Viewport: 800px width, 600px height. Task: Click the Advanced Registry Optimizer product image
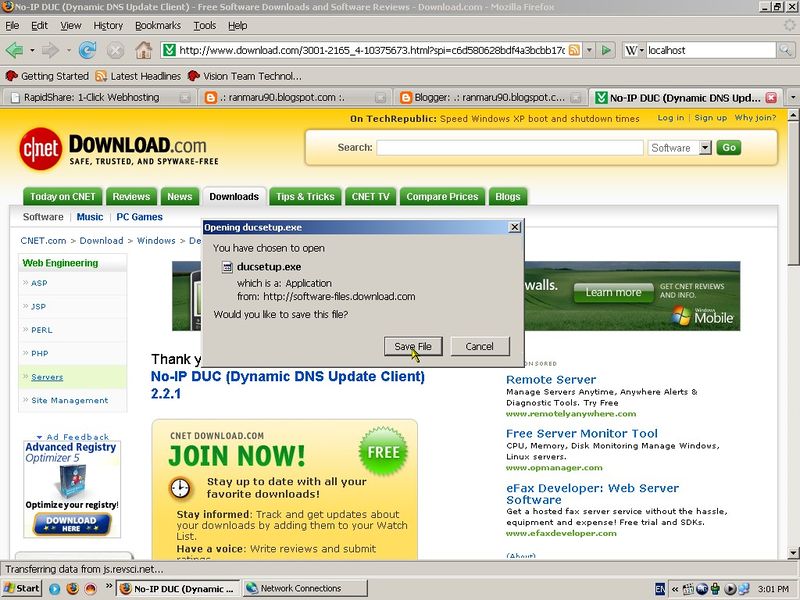tap(71, 481)
